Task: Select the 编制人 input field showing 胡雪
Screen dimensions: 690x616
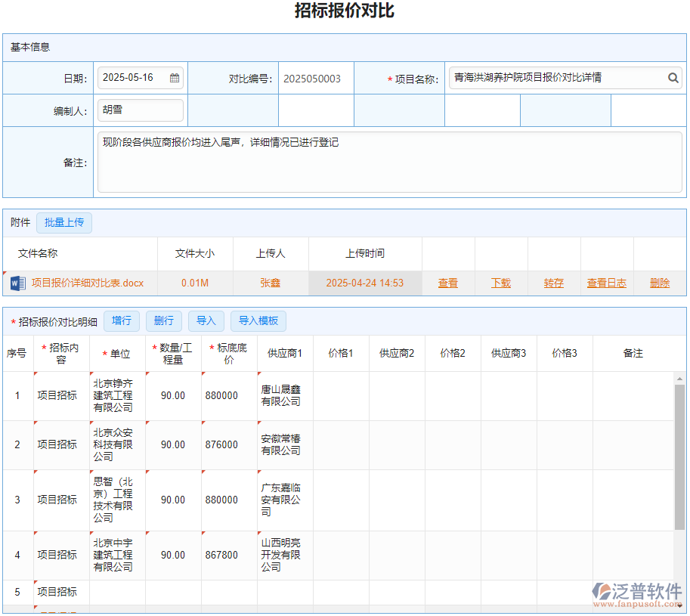Action: [x=140, y=110]
